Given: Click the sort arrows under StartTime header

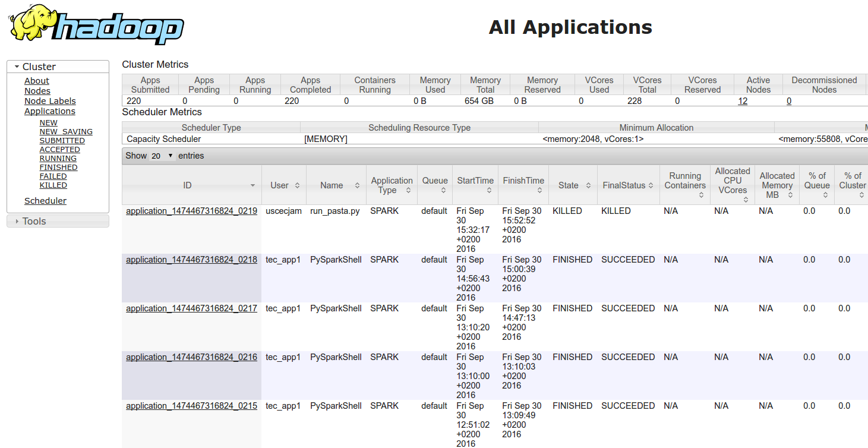Looking at the screenshot, I should [489, 190].
